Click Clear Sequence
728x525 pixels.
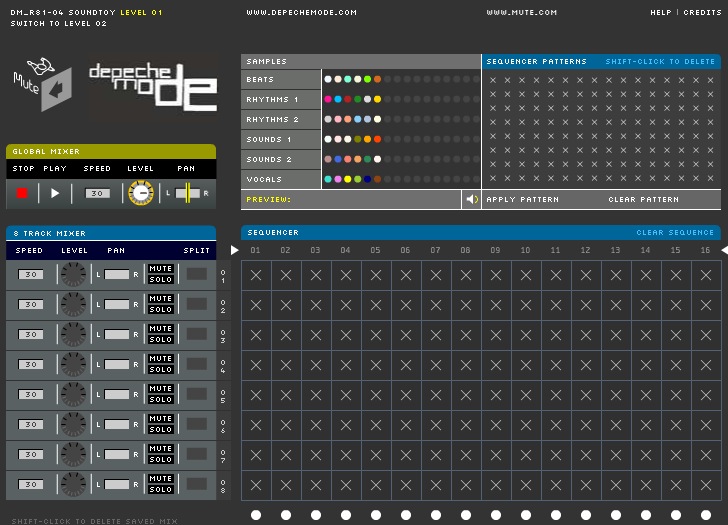(675, 233)
